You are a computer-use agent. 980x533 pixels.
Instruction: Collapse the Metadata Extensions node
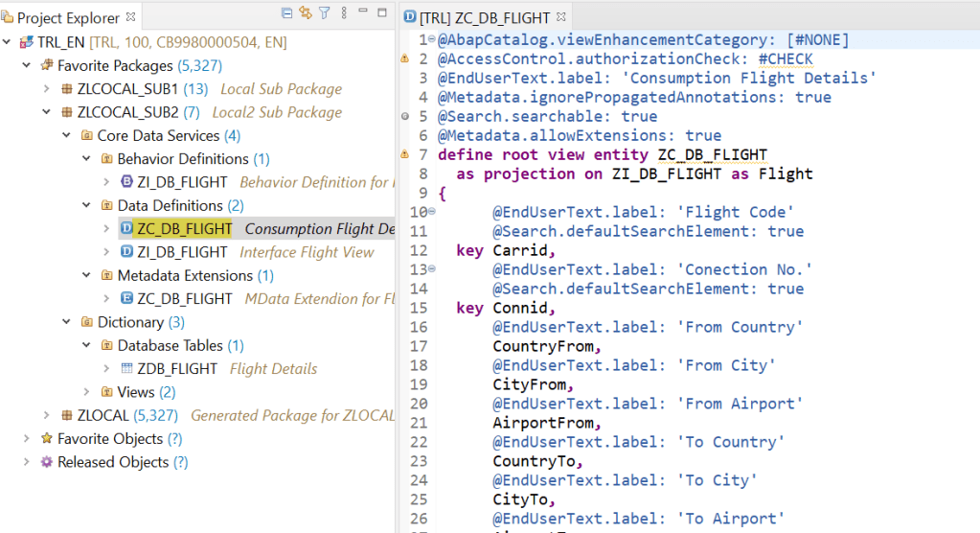click(x=86, y=275)
